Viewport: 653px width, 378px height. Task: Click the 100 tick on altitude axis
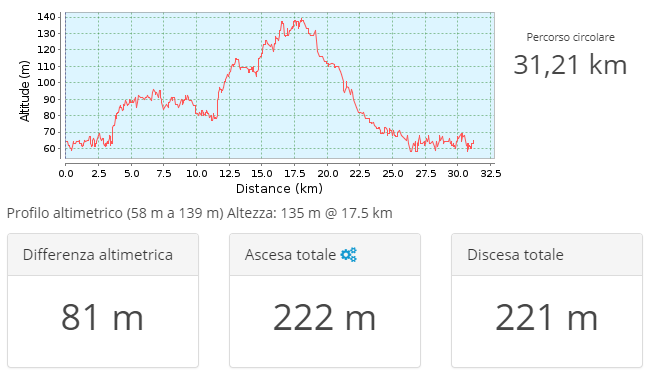coord(46,82)
